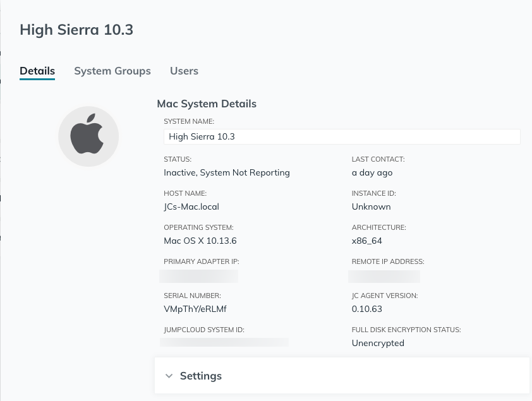
Task: Click the architecture value x86_64
Action: click(x=366, y=241)
